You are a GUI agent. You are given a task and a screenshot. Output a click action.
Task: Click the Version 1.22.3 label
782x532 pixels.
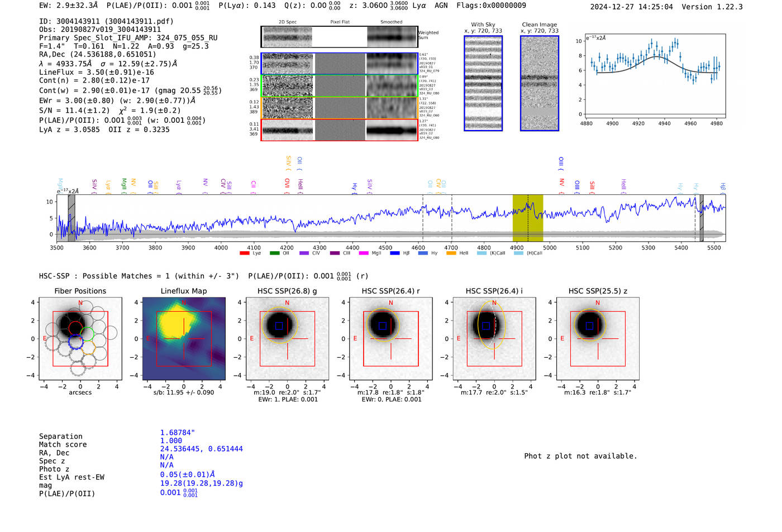click(712, 7)
